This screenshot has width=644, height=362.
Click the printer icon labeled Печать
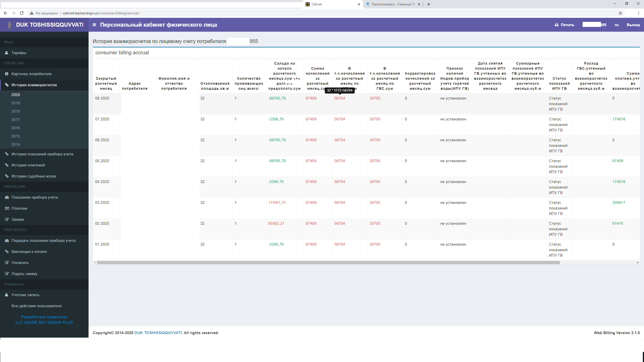556,25
